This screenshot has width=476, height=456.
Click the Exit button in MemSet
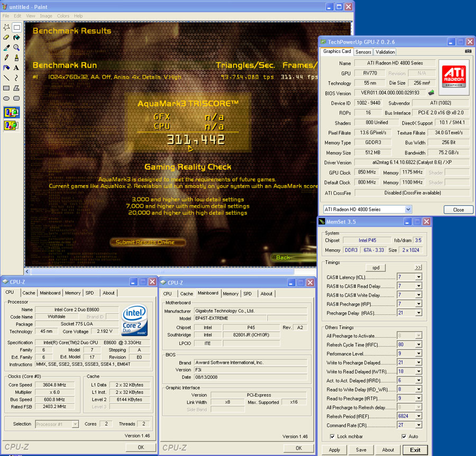coord(415,450)
